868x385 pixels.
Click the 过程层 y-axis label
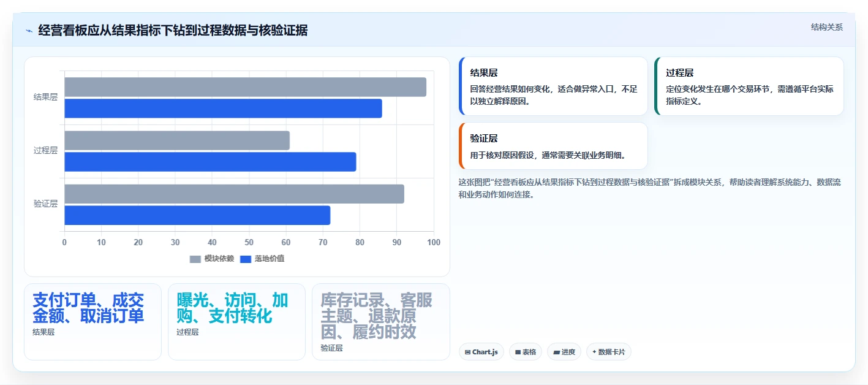(45, 150)
